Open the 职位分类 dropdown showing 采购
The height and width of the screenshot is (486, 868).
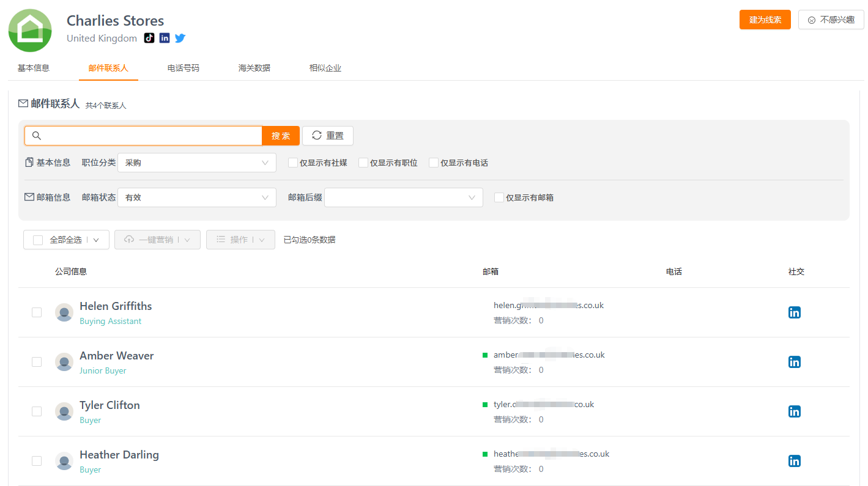tap(197, 163)
